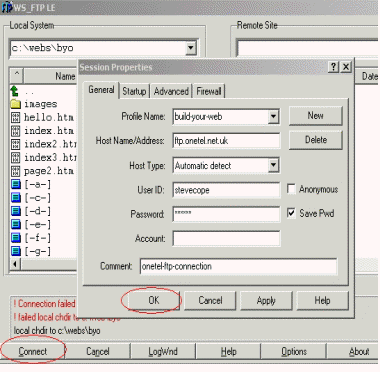Select the images folder icon

[15, 104]
